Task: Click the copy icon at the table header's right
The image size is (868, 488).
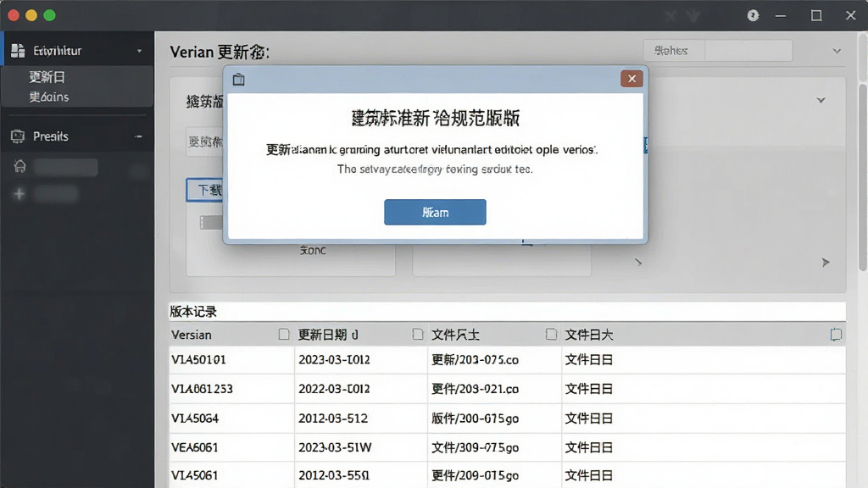Action: tap(836, 334)
